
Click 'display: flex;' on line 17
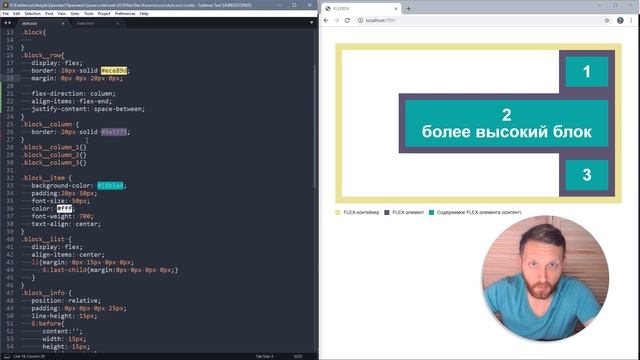57,63
